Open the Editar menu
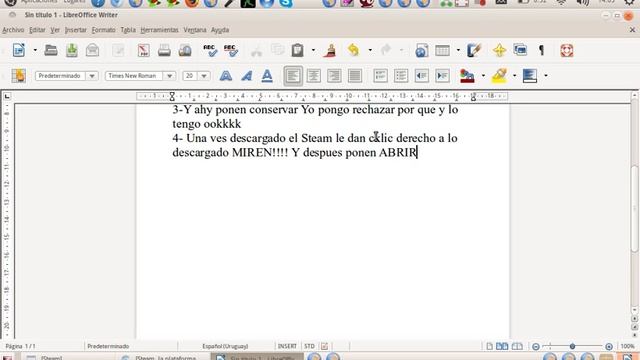 tap(37, 30)
